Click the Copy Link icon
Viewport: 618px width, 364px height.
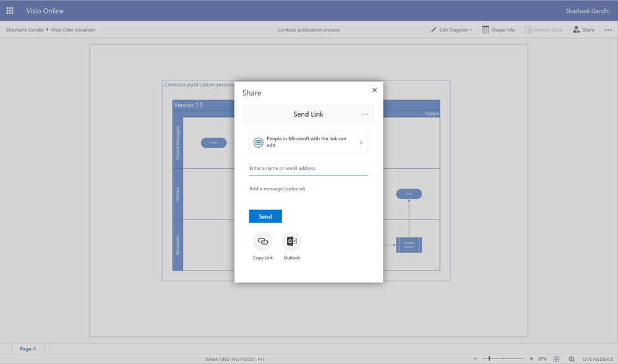pyautogui.click(x=263, y=241)
